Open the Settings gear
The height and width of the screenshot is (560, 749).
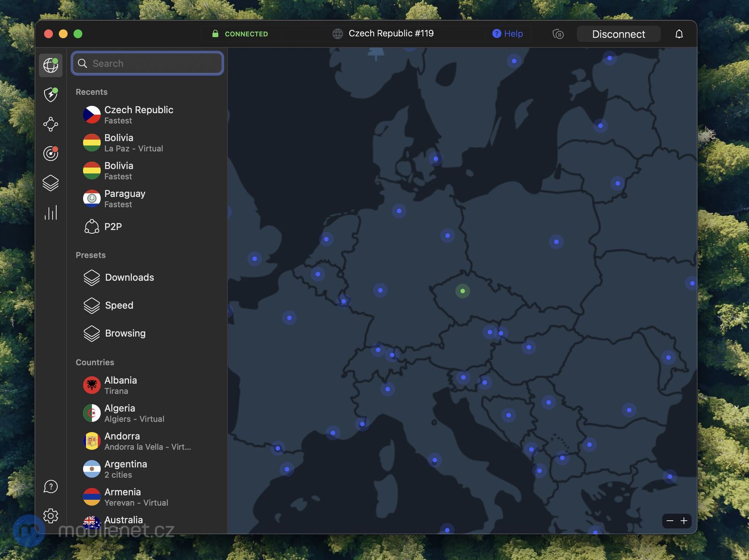click(50, 516)
